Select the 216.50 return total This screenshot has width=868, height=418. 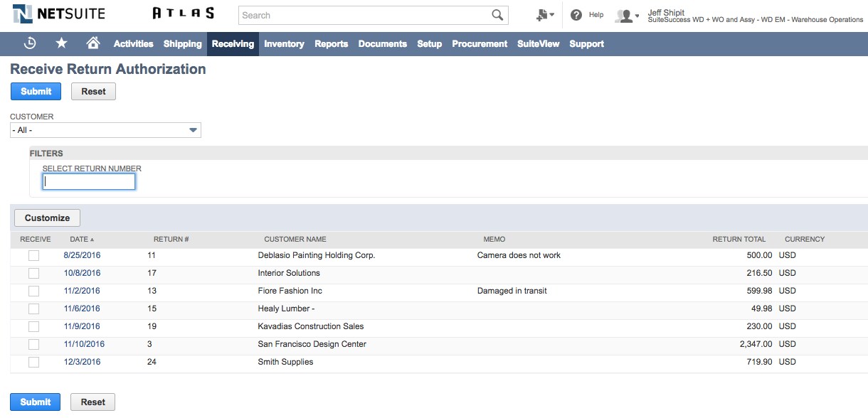(x=759, y=273)
